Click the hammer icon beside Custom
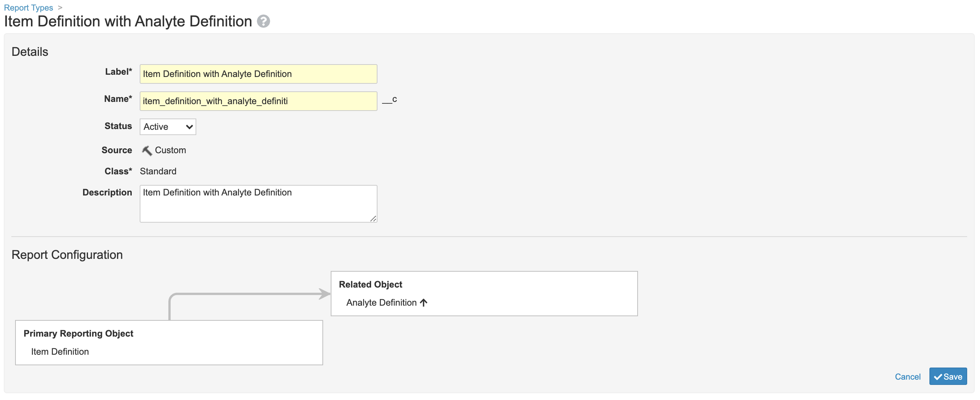 (147, 151)
